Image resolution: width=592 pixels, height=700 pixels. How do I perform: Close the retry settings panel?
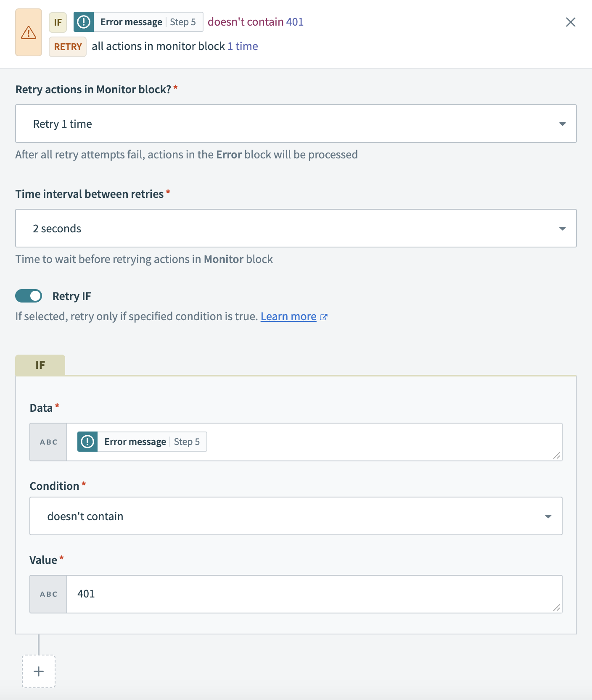point(571,22)
